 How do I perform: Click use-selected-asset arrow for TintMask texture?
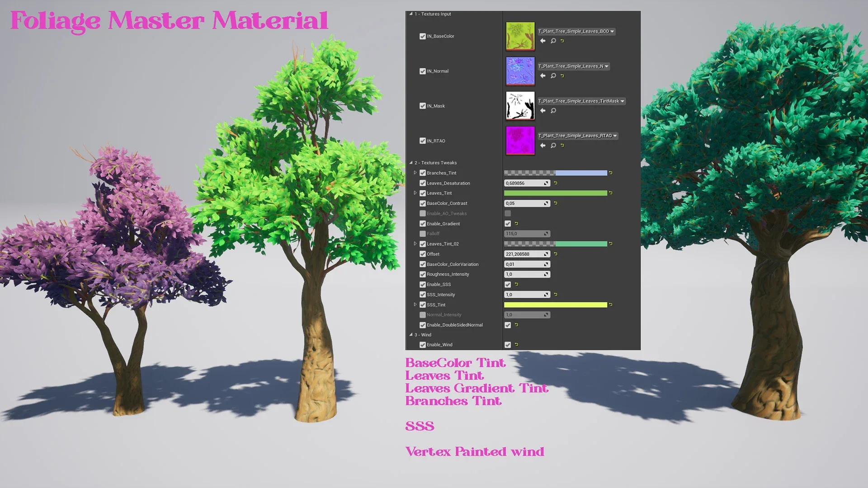pyautogui.click(x=542, y=111)
